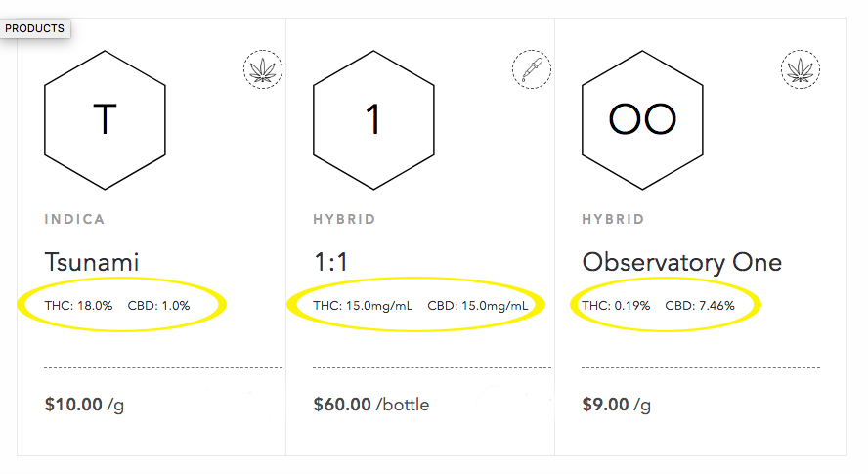The height and width of the screenshot is (474, 868).
Task: Select the hexagon 1 logo
Action: [x=373, y=120]
